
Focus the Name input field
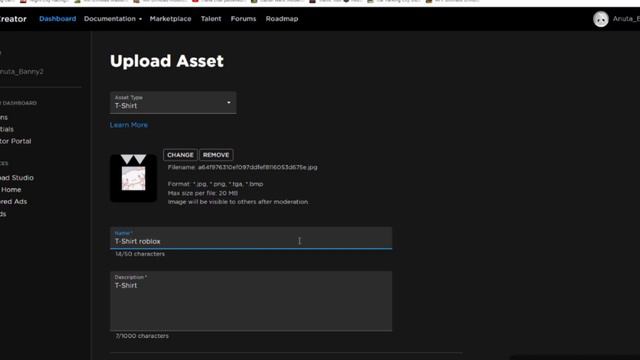pyautogui.click(x=251, y=238)
